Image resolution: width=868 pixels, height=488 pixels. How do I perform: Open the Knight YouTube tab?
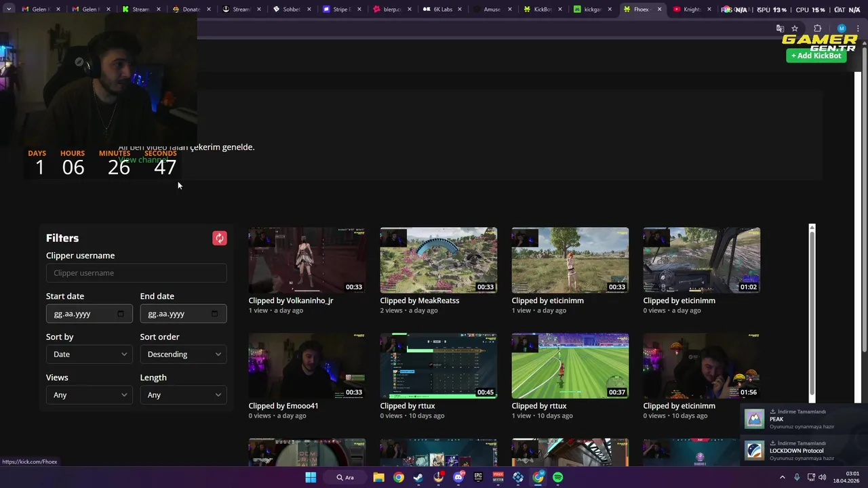pyautogui.click(x=692, y=9)
